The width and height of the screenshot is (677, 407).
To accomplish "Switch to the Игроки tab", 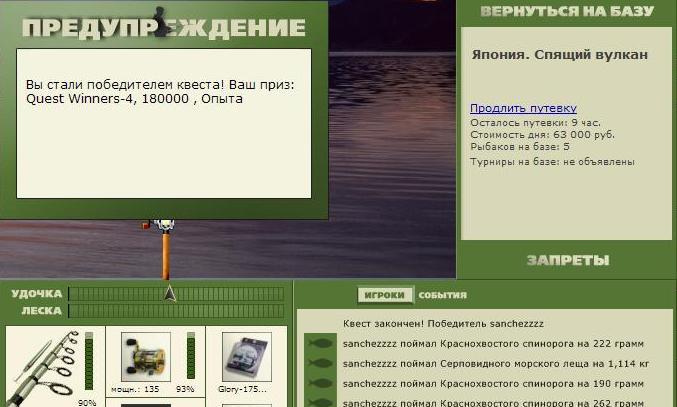I will click(x=385, y=295).
